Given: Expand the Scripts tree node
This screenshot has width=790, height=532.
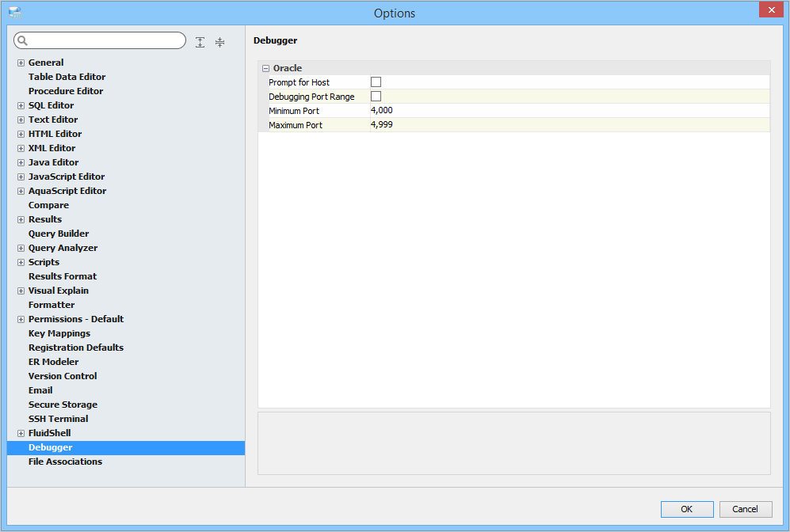Looking at the screenshot, I should click(x=21, y=262).
